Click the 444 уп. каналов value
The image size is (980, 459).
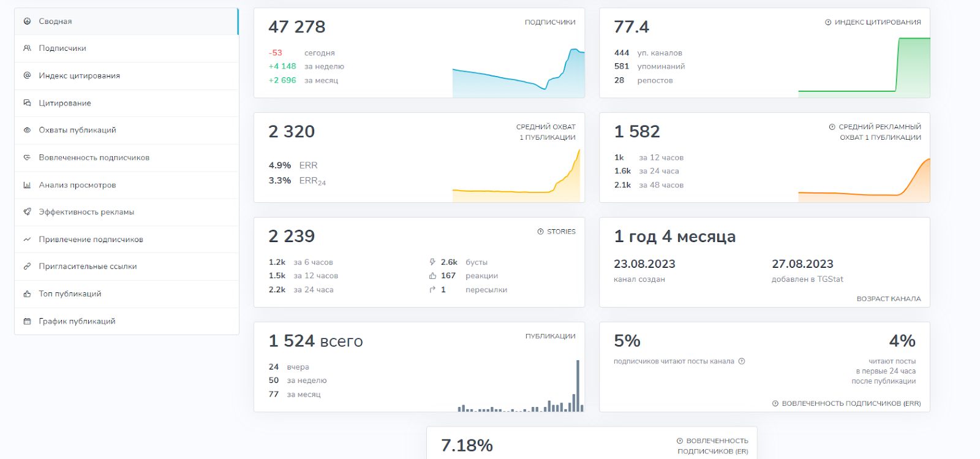point(622,53)
